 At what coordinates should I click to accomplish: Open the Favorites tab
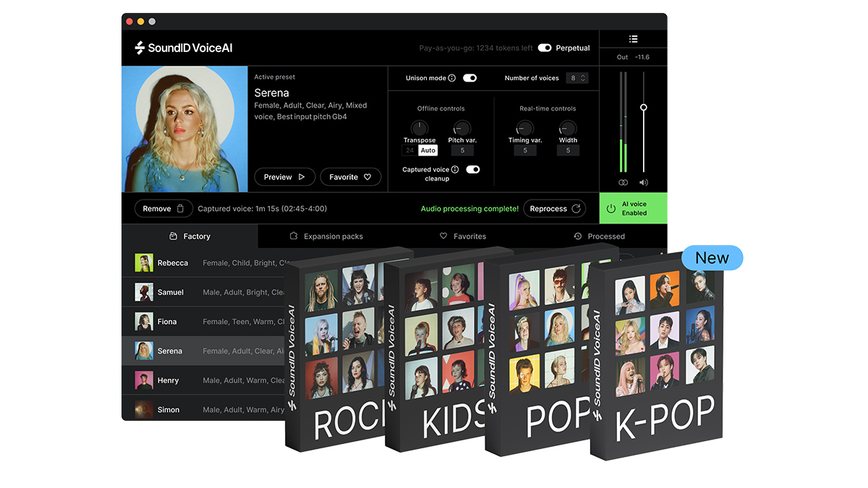tap(463, 236)
